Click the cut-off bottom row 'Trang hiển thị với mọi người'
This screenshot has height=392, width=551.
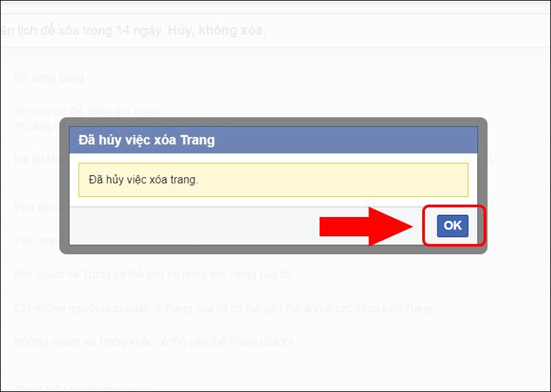(x=83, y=388)
